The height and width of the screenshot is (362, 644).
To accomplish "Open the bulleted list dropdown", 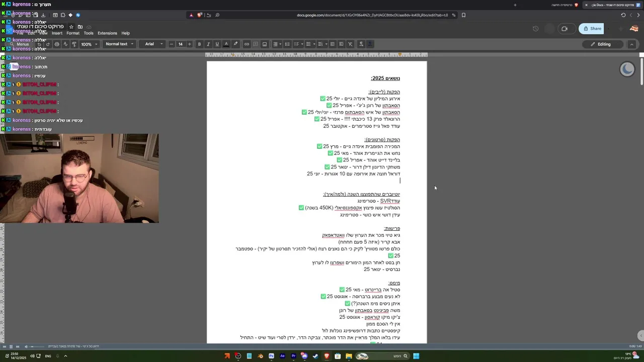I will (309, 44).
